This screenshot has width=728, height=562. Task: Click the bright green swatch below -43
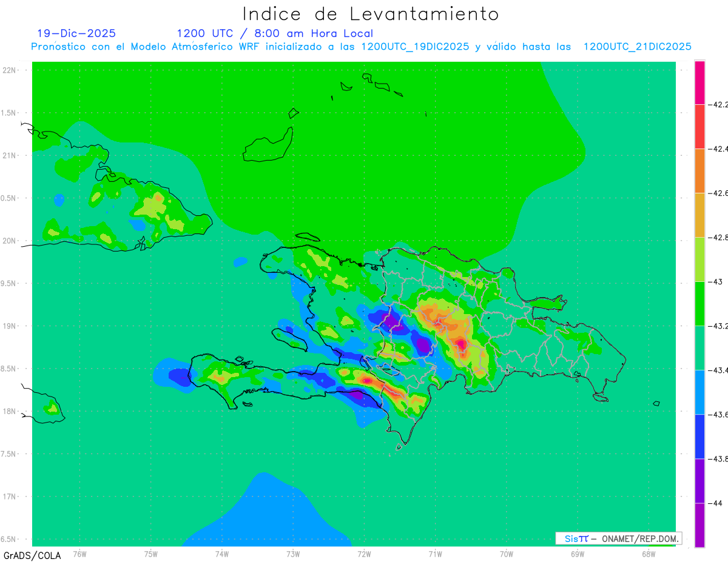(x=699, y=304)
